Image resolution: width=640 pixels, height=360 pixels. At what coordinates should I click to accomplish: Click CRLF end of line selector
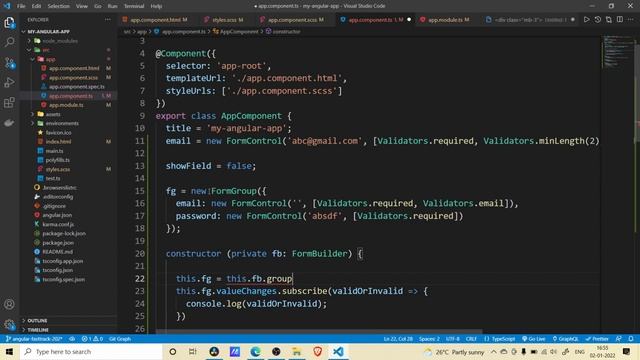(471, 339)
